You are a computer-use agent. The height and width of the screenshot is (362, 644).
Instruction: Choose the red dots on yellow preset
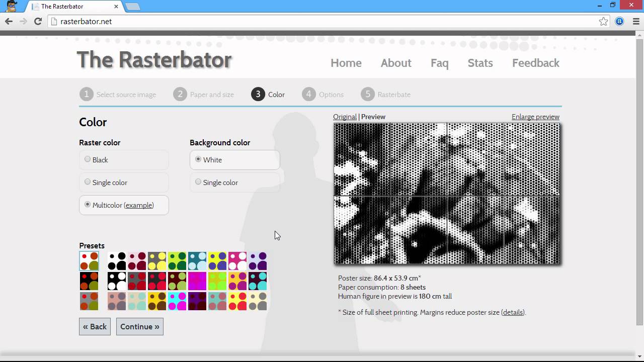point(237,302)
